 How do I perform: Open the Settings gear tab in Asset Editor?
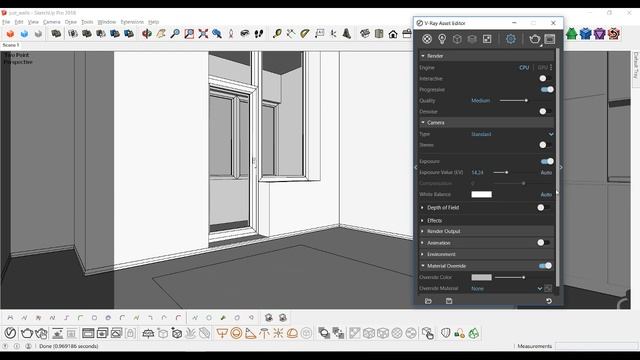tap(511, 39)
